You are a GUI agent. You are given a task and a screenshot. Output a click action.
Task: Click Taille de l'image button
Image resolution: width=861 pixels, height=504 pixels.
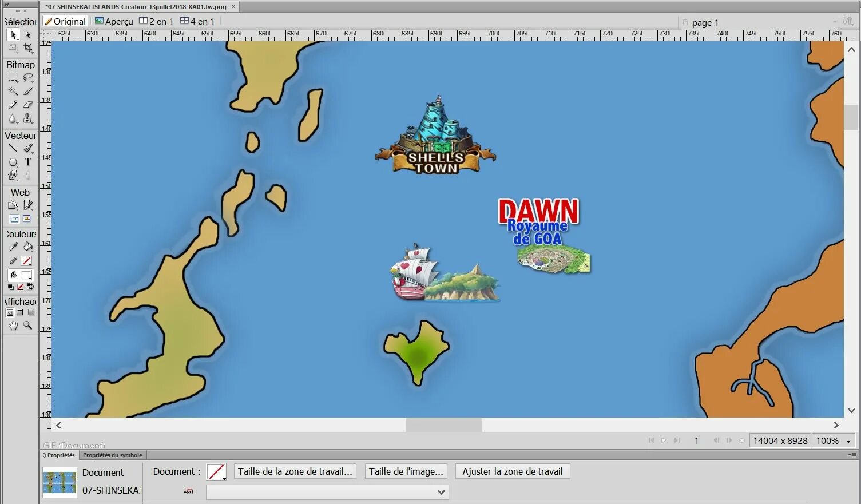(x=406, y=471)
